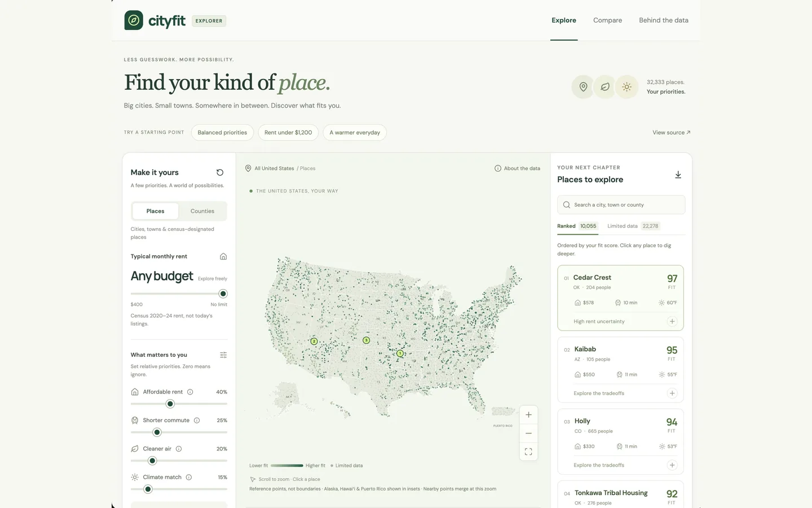Select map marker number 3
Screen dimensions: 812x508
tap(366, 340)
